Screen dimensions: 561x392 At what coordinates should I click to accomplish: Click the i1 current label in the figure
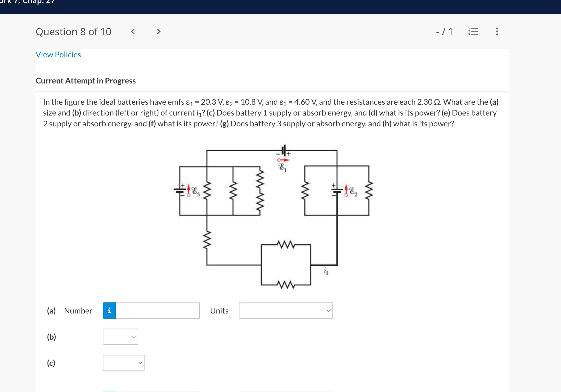point(326,271)
